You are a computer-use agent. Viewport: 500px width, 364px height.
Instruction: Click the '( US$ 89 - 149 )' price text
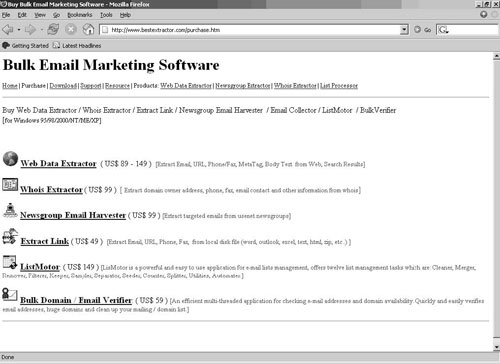click(x=126, y=164)
